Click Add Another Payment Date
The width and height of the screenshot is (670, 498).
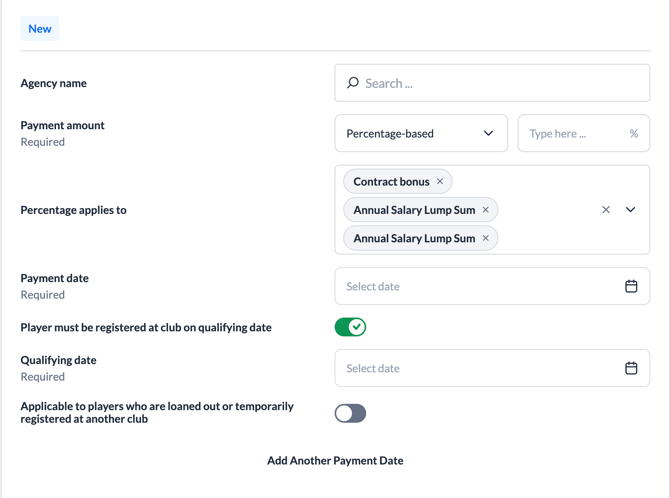335,461
